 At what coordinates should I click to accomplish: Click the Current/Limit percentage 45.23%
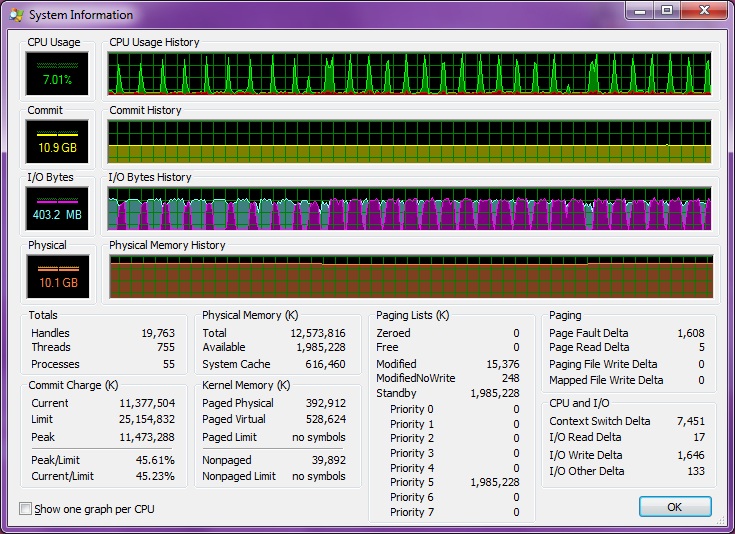click(155, 476)
